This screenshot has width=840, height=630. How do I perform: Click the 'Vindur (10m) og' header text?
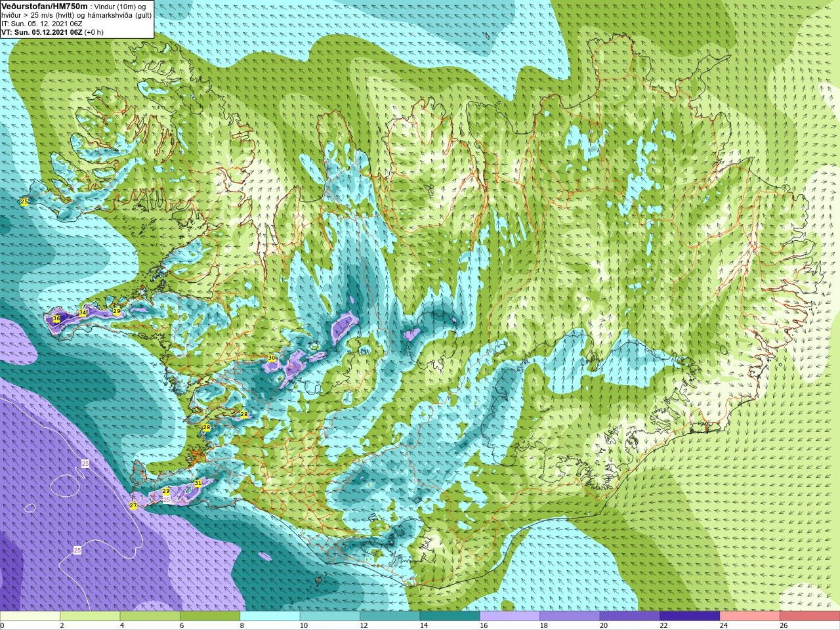click(120, 7)
